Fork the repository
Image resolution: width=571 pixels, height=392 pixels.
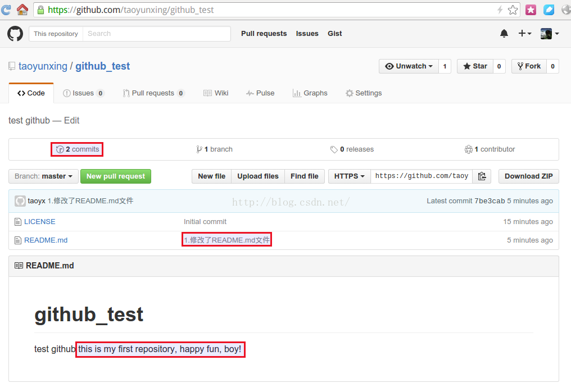[x=529, y=66]
